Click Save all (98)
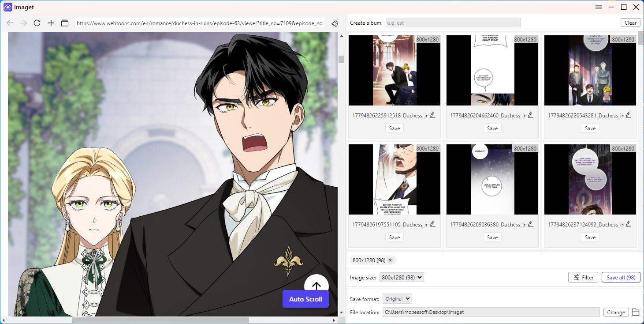 point(621,278)
